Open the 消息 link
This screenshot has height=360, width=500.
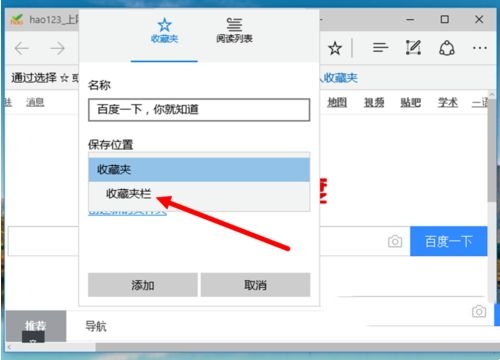pos(35,102)
